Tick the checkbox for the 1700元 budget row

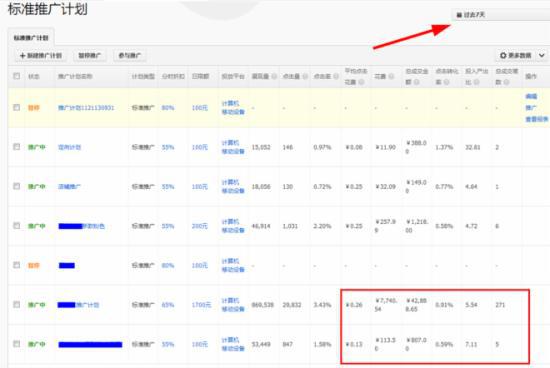[x=16, y=305]
